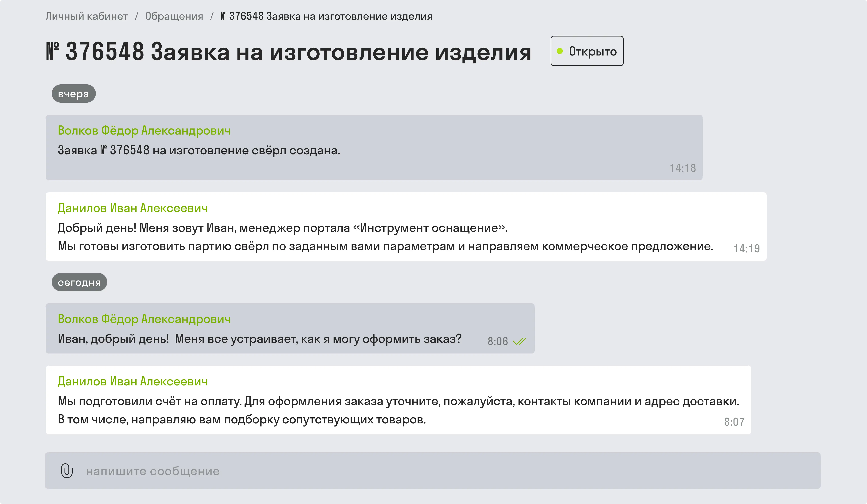The height and width of the screenshot is (504, 867).
Task: Click sender name Волков Фёдор Александрович at 8:06
Action: (x=144, y=319)
